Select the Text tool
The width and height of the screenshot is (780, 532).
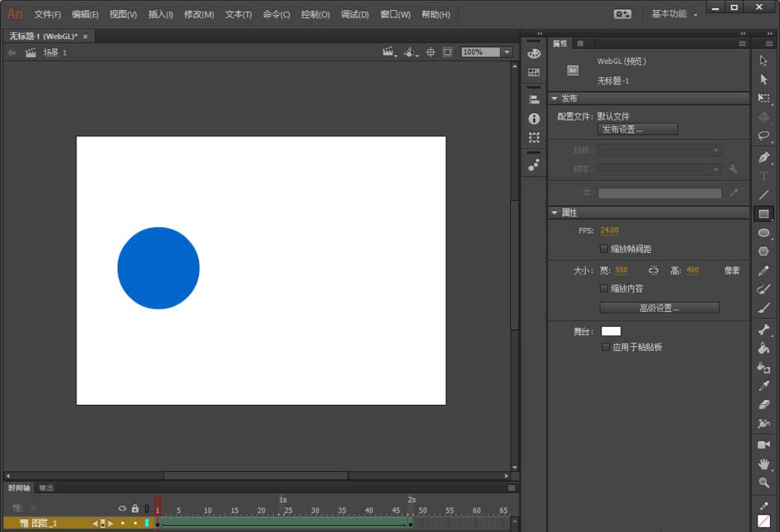coord(764,176)
